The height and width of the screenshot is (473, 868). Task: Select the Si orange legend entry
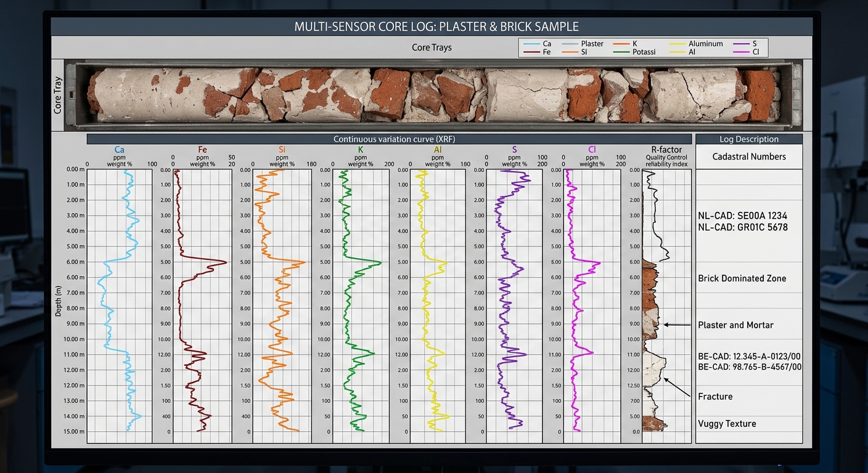[575, 52]
